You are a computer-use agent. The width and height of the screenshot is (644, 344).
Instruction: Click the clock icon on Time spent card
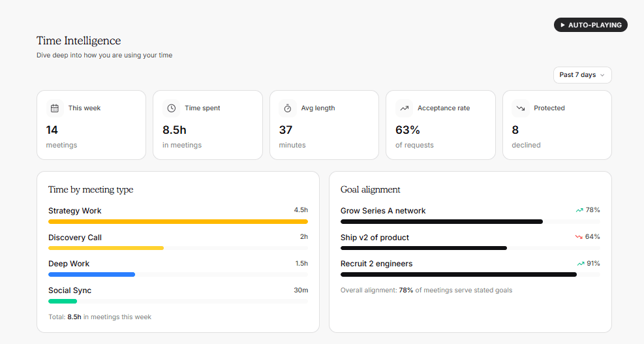tap(171, 108)
